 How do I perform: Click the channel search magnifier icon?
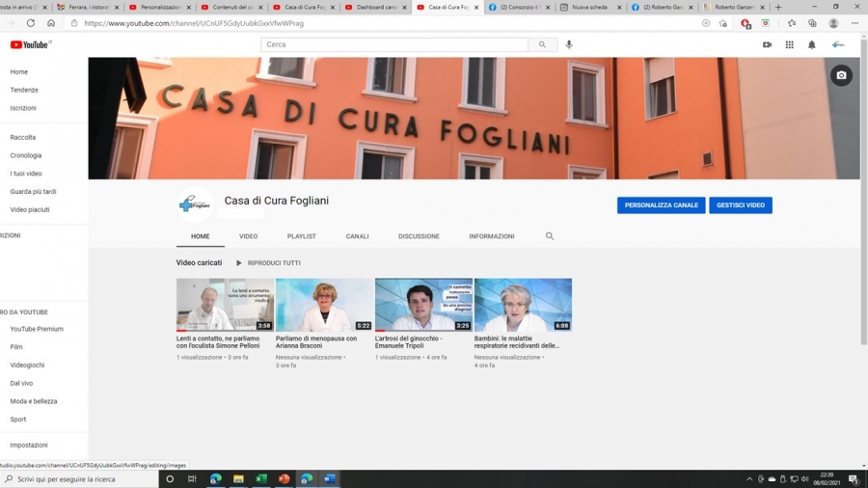(549, 236)
